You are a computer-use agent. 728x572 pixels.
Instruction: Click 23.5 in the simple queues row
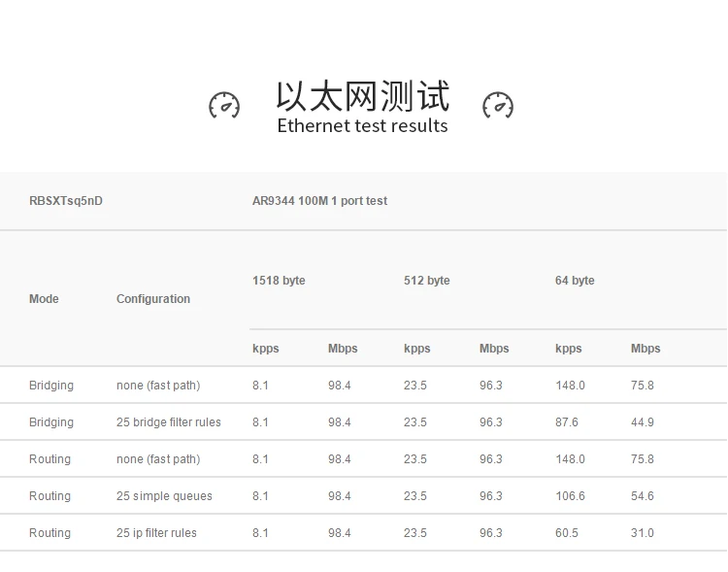415,496
